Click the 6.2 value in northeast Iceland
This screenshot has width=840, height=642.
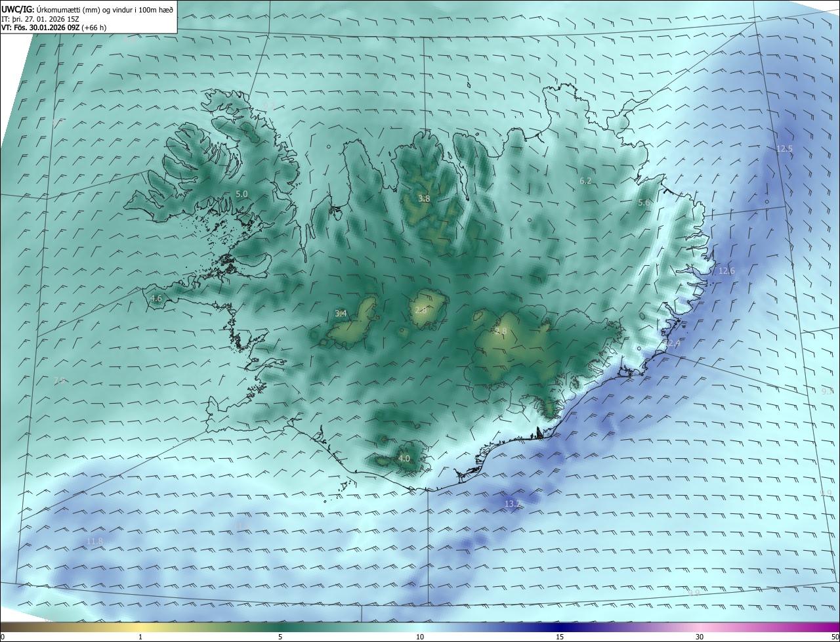(585, 181)
